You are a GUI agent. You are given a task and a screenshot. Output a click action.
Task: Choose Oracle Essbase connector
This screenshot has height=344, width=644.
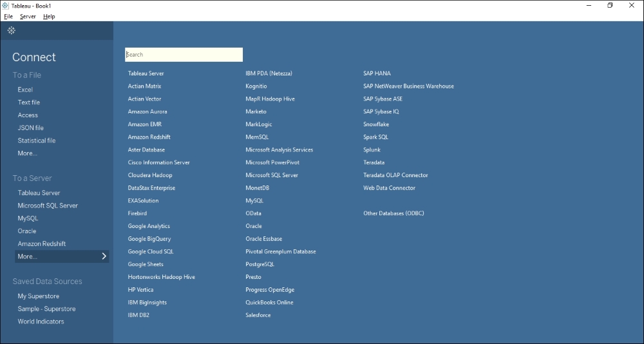(263, 239)
